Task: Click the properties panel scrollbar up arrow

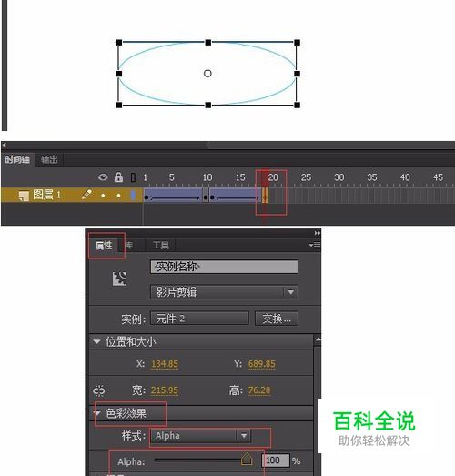Action: click(318, 339)
